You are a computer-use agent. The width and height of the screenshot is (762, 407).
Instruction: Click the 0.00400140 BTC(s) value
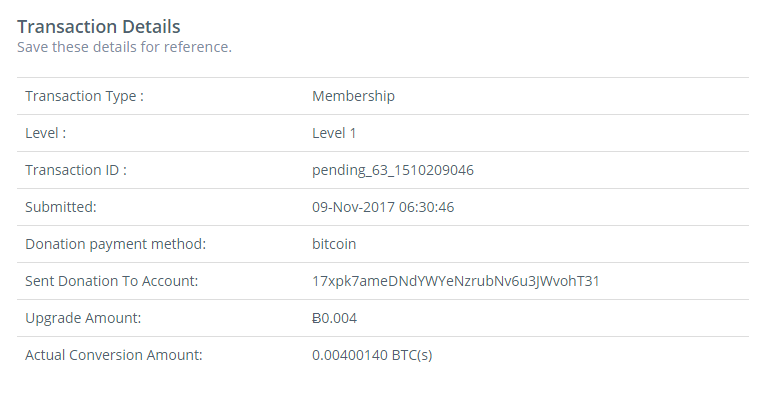[372, 355]
